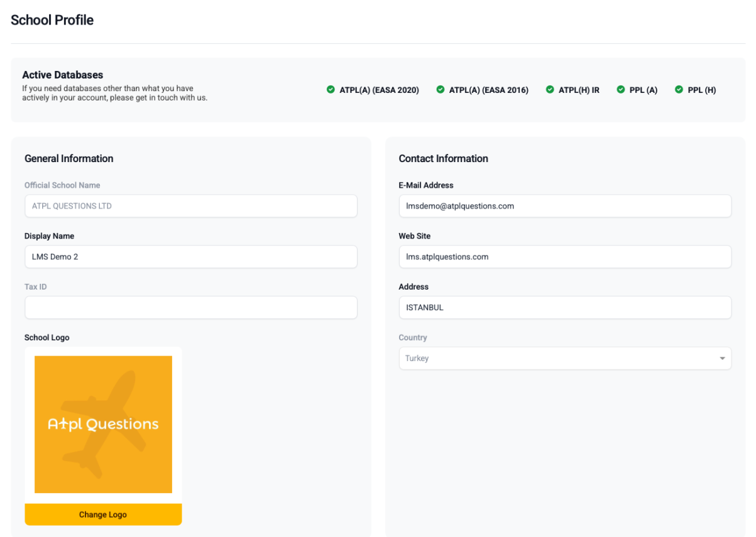The image size is (756, 537).
Task: Click green check icon beside ATPL(A) (EASA 2020)
Action: (331, 90)
